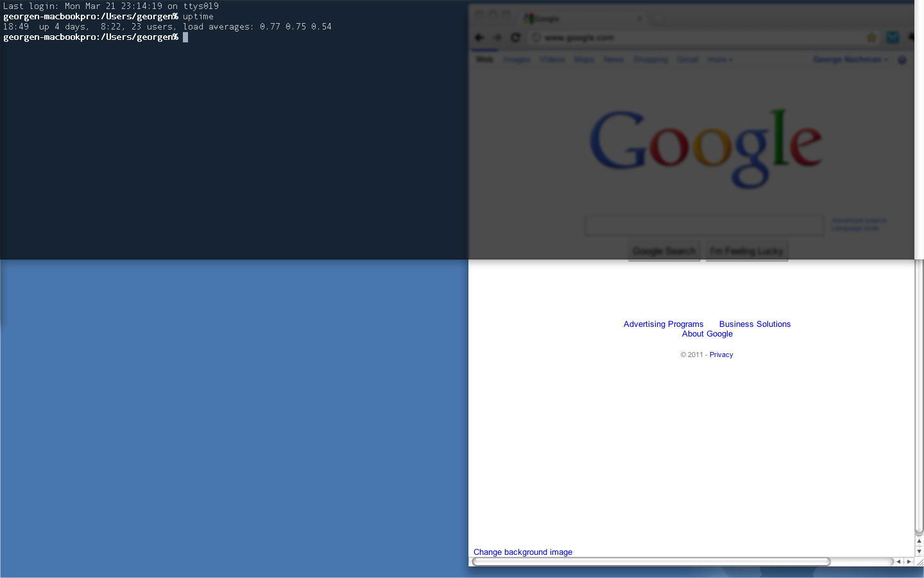The image size is (924, 578).
Task: Open the Advertising Programs link
Action: tap(663, 324)
